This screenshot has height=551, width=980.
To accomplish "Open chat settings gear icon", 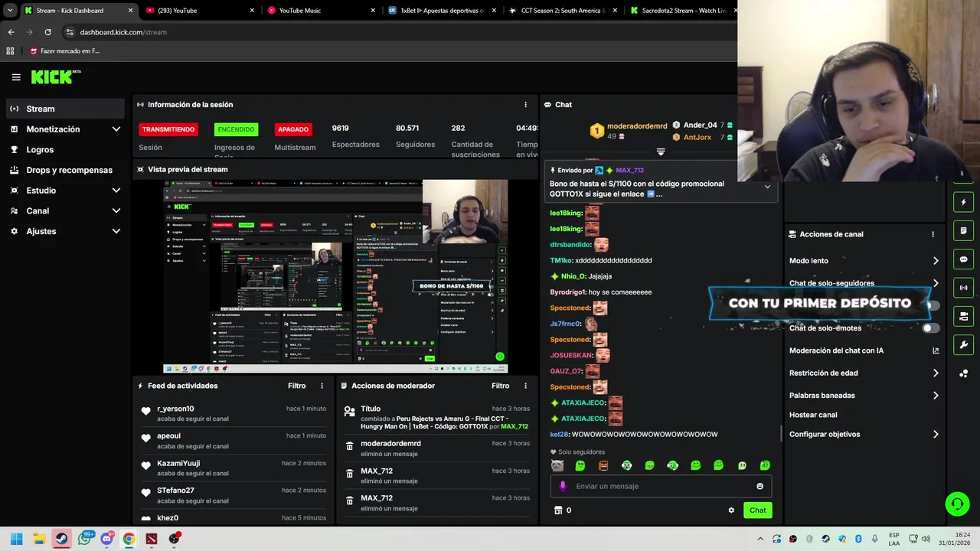I will click(x=731, y=510).
